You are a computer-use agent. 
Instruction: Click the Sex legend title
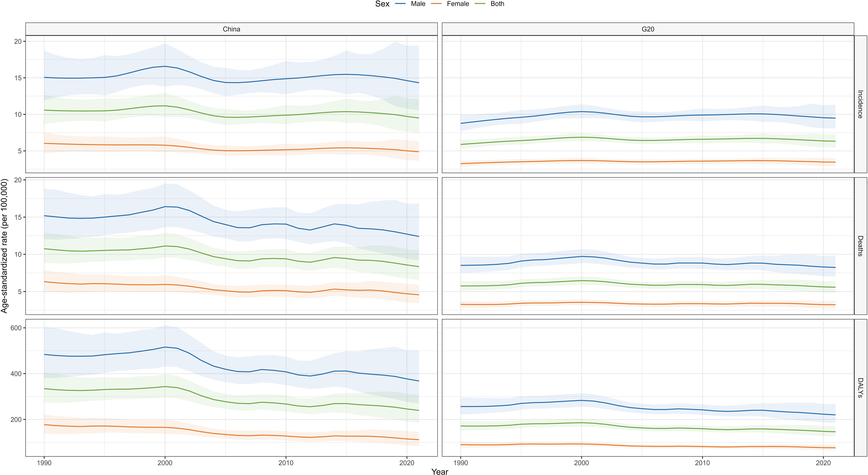(382, 4)
